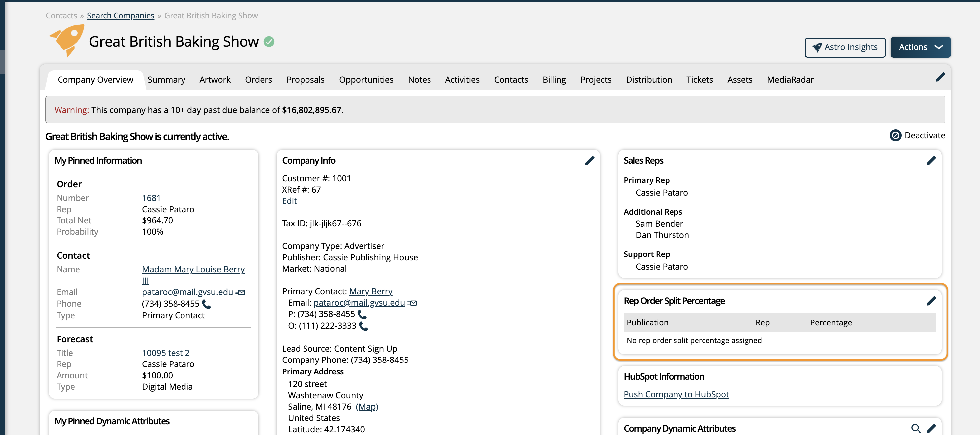Click Push Company to HubSpot link

pyautogui.click(x=676, y=395)
